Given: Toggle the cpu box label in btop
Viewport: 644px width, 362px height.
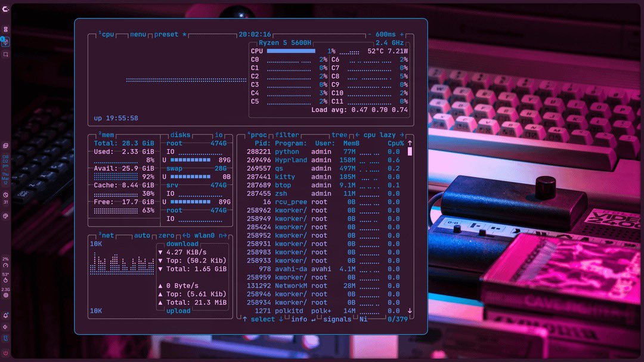Looking at the screenshot, I should click(106, 35).
